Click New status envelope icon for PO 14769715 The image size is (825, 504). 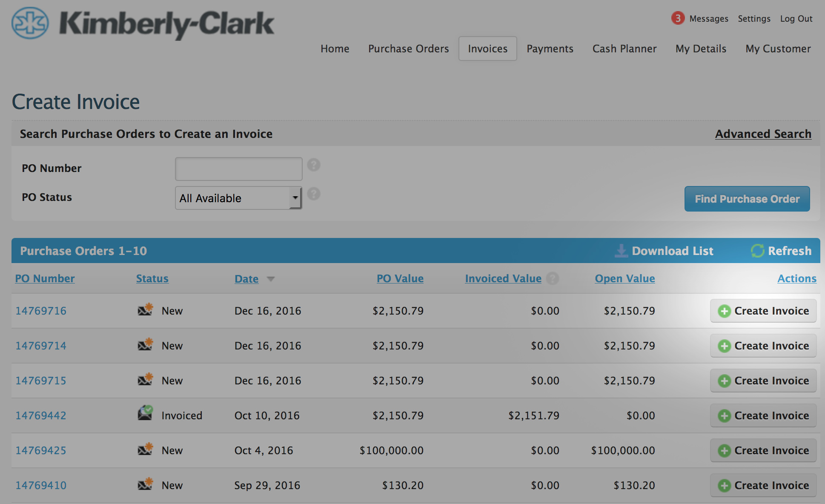coord(145,379)
